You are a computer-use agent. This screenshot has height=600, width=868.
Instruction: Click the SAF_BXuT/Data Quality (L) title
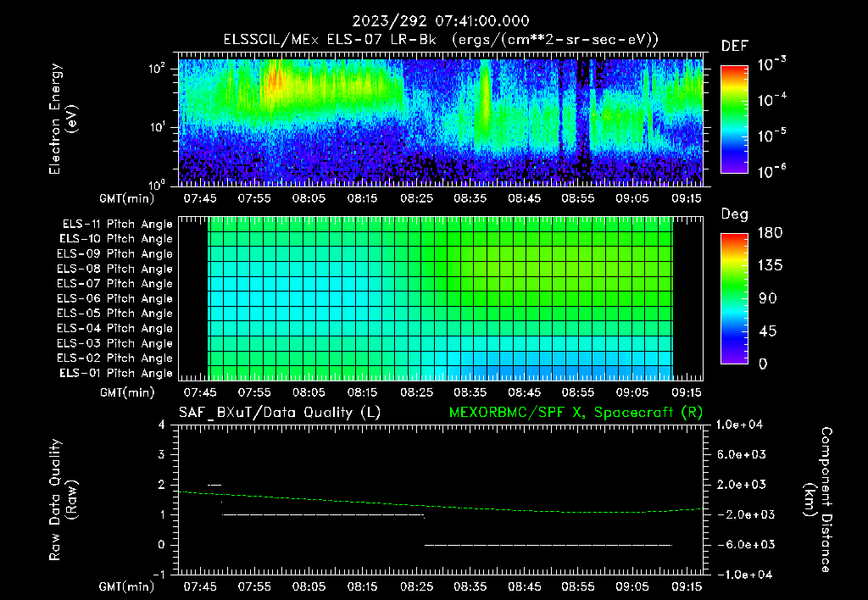[x=280, y=413]
